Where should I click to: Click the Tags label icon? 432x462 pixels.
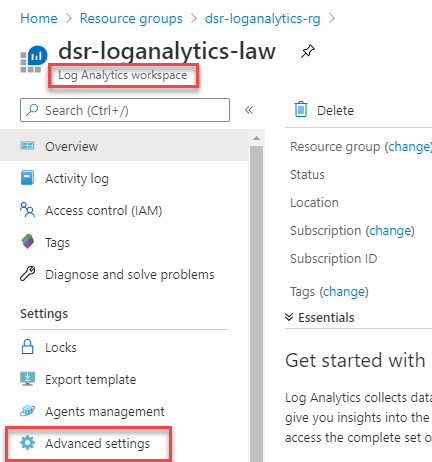click(x=28, y=241)
